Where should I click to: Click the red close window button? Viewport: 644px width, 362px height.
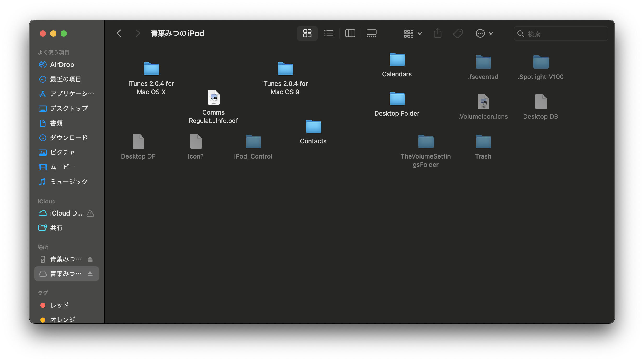43,33
